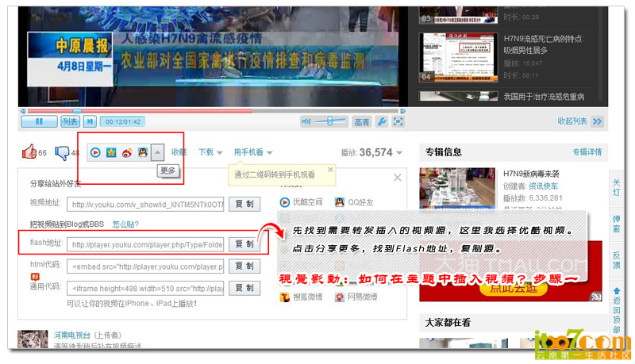The height and width of the screenshot is (364, 635).
Task: Open creator link 资讯快车
Action: [x=543, y=186]
